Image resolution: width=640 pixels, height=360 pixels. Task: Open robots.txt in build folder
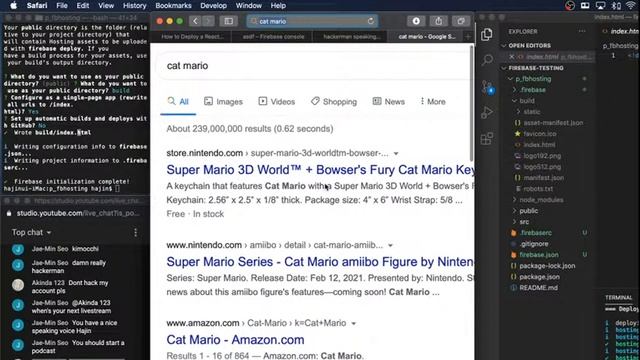538,189
